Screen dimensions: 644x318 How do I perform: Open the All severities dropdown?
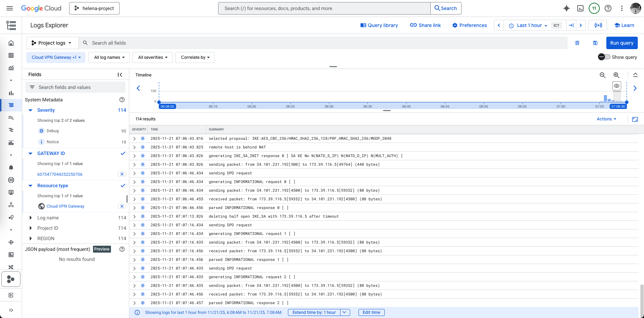coord(152,57)
